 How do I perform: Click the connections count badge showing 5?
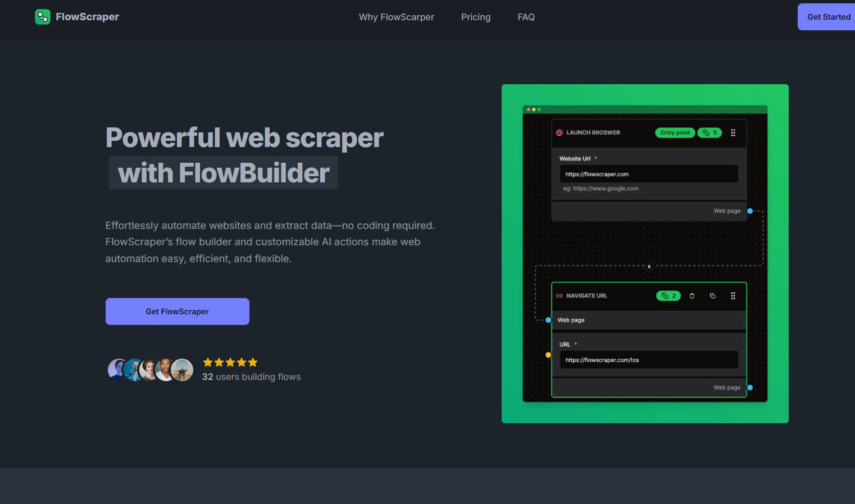709,132
